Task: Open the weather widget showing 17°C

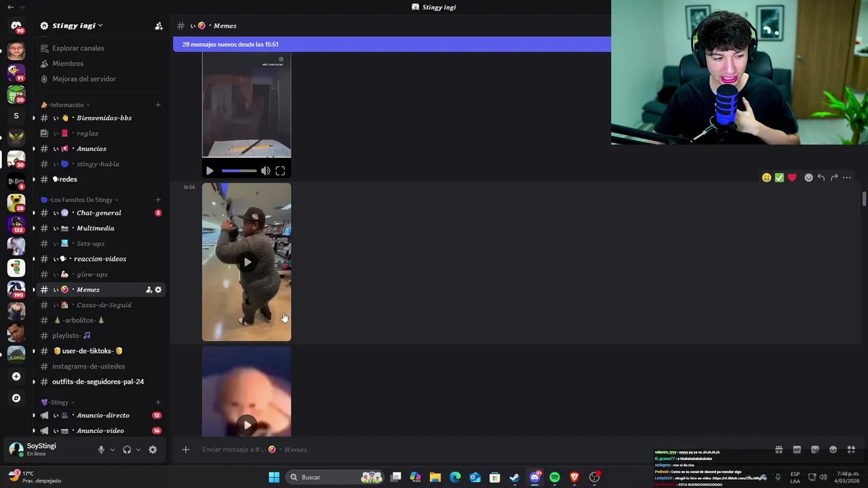Action: tap(35, 477)
